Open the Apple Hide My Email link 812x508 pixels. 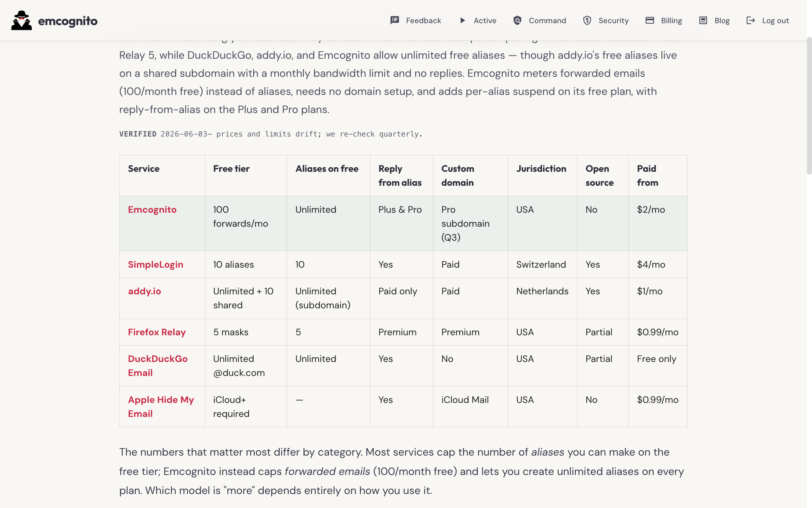[x=161, y=407]
